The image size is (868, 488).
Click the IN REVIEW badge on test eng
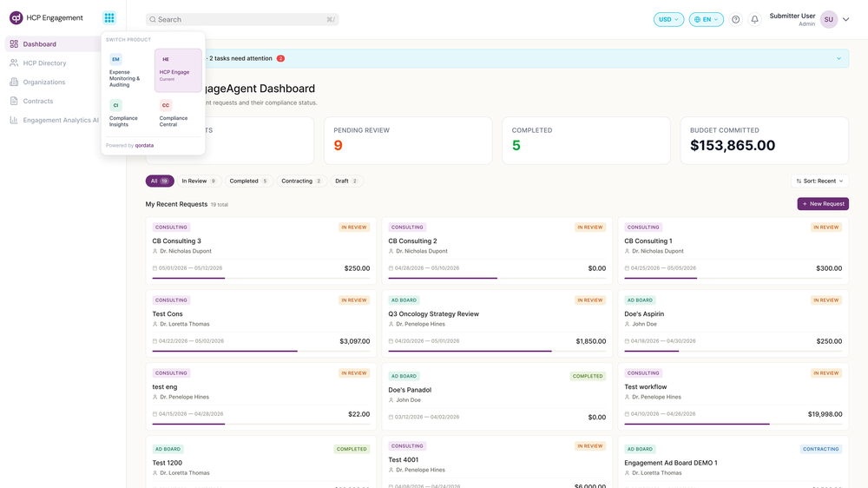pos(354,373)
